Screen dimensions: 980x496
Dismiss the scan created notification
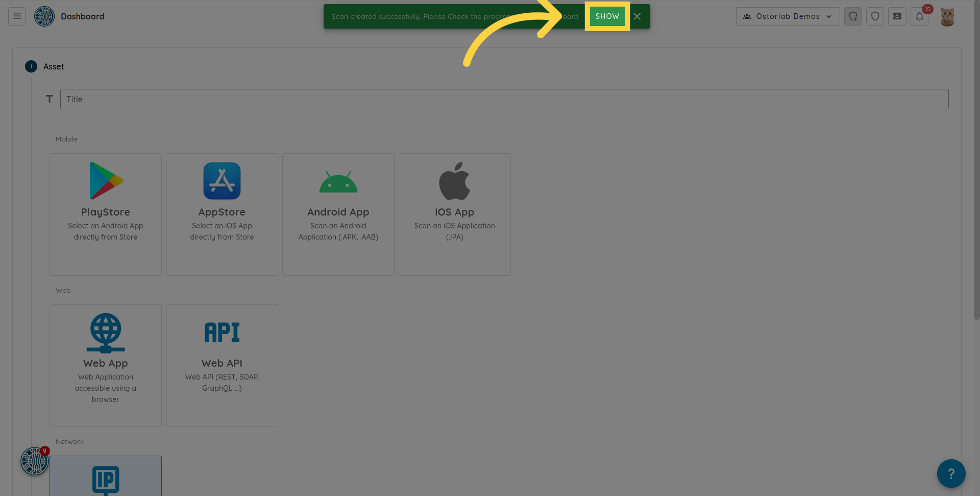(x=637, y=16)
